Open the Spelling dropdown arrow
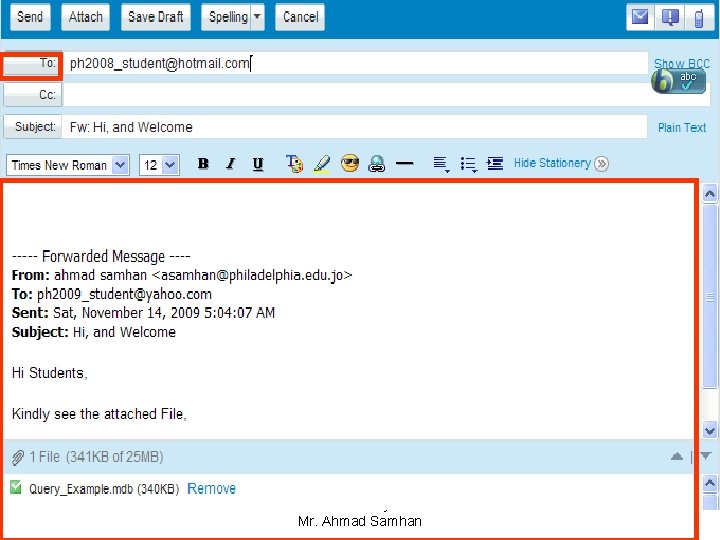 pyautogui.click(x=258, y=17)
